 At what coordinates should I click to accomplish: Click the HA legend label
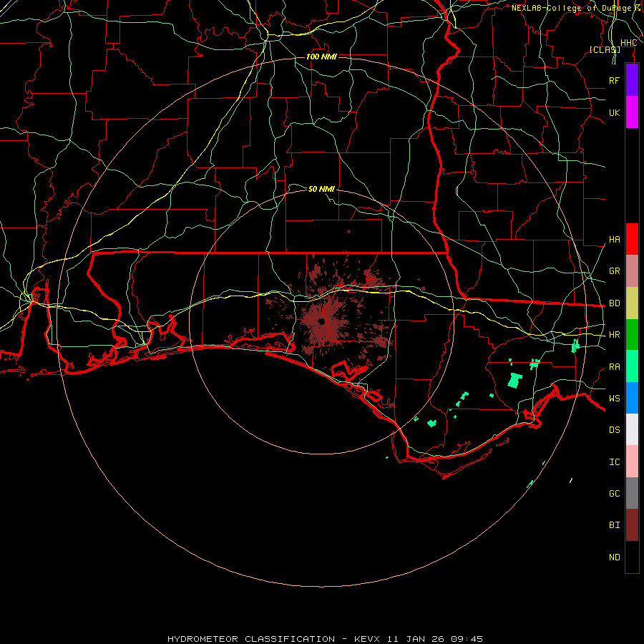(614, 240)
